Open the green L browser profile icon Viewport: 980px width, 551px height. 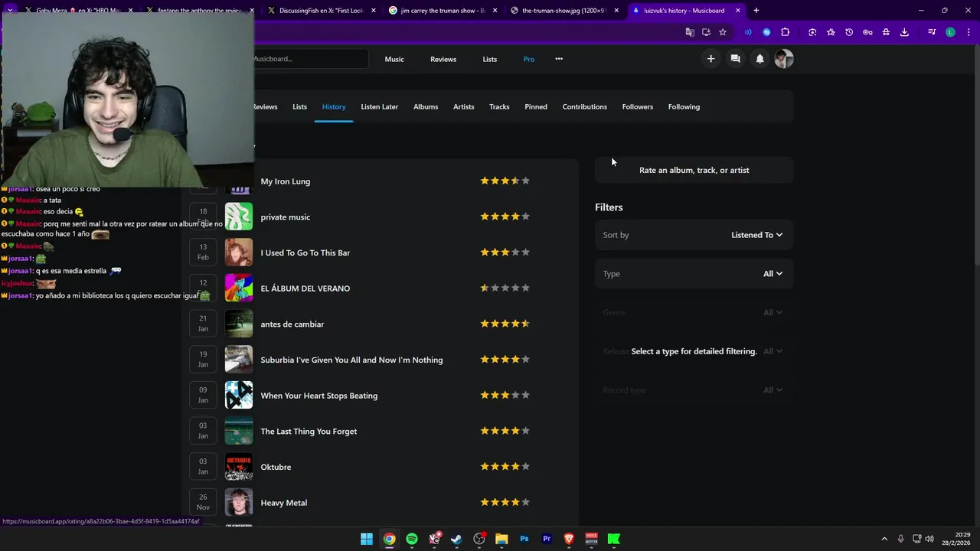[x=950, y=32]
